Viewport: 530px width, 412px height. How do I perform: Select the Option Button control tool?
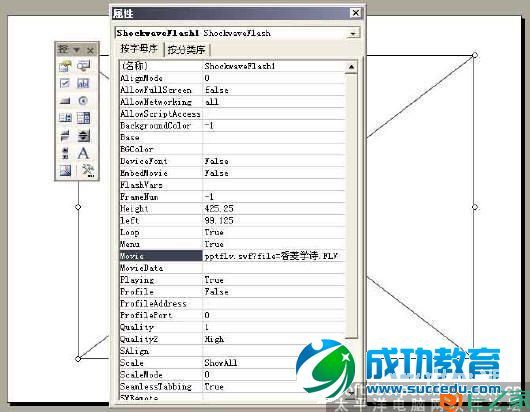tap(83, 101)
